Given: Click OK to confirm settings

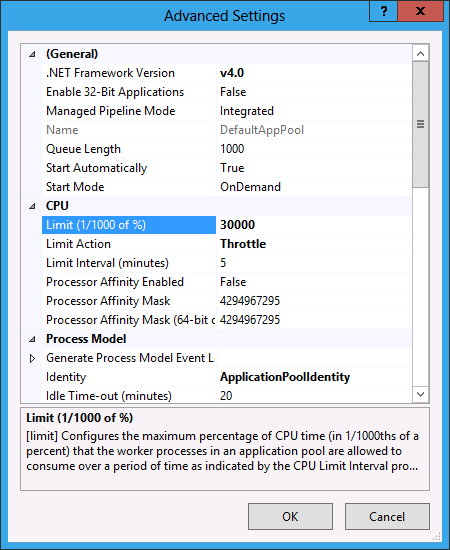Looking at the screenshot, I should (290, 517).
